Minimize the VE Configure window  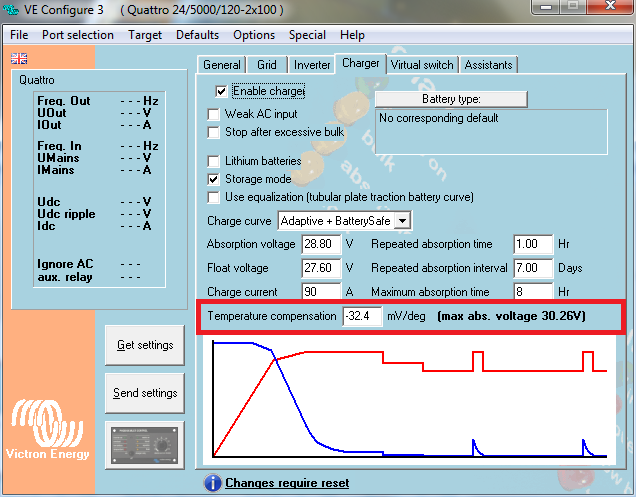(x=546, y=6)
